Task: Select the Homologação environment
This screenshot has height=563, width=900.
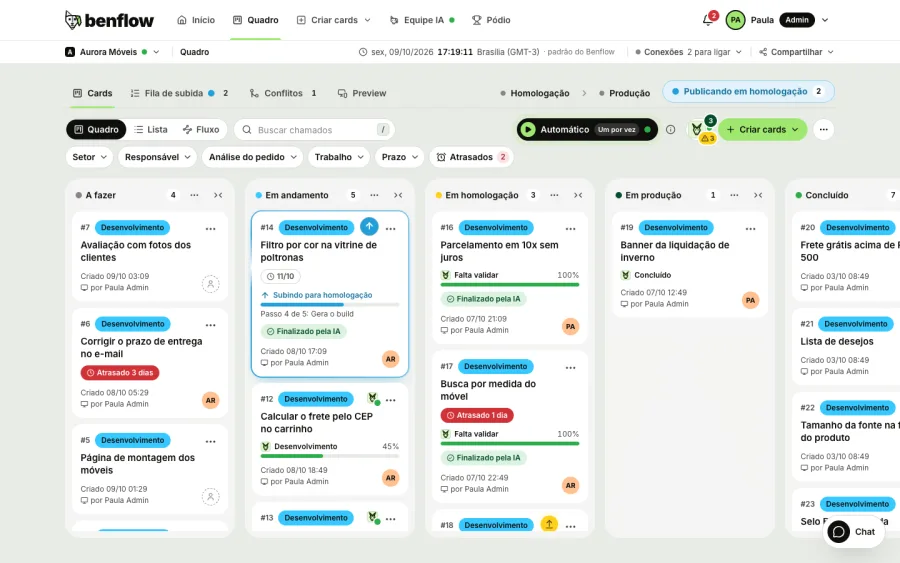Action: click(534, 93)
